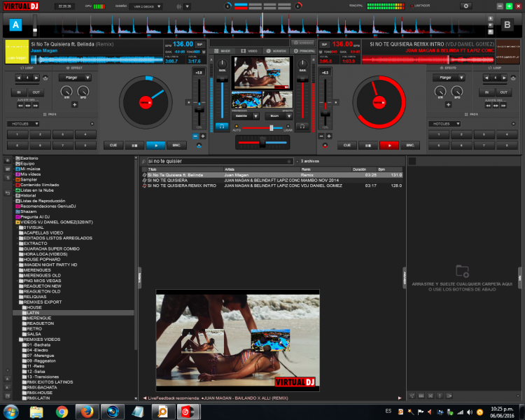The width and height of the screenshot is (525, 420).
Task: Halve the loop length on deck A
Action: click(x=19, y=78)
